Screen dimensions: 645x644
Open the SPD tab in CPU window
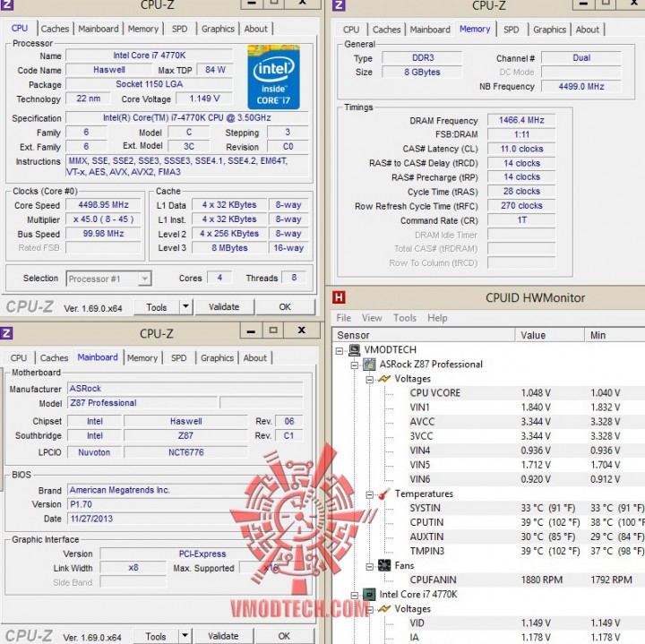click(180, 29)
